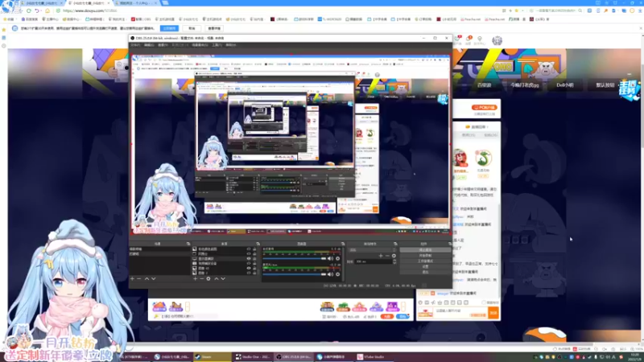The image size is (644, 362).
Task: Open OBS File menu
Action: coord(135,45)
